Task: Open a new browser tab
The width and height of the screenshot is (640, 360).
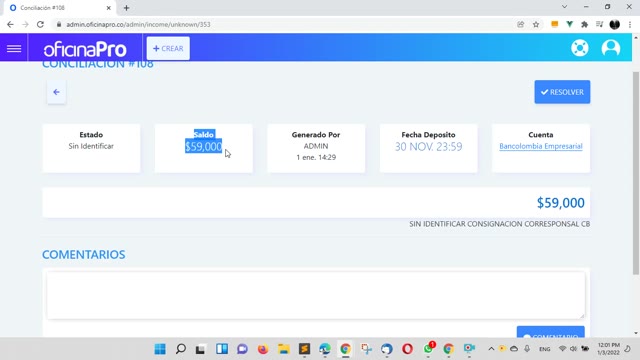Action: coord(126,8)
